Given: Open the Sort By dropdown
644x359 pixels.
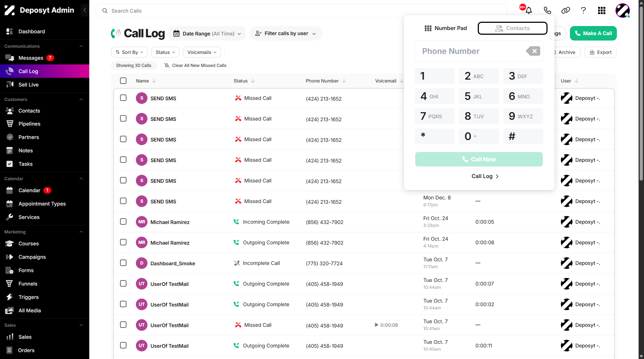Looking at the screenshot, I should (129, 52).
